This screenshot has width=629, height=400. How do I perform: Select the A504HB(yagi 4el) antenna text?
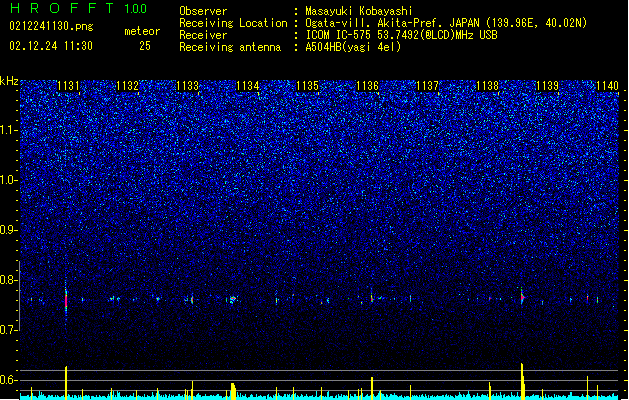tap(353, 47)
